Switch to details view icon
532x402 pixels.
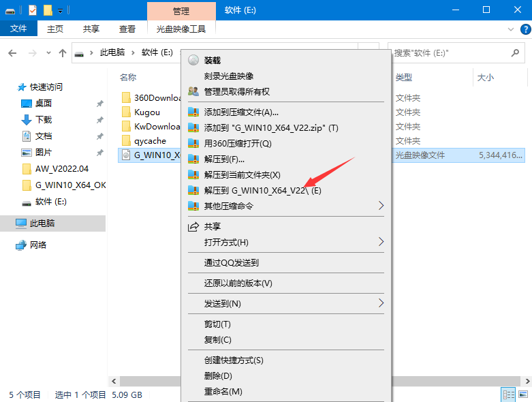(509, 395)
